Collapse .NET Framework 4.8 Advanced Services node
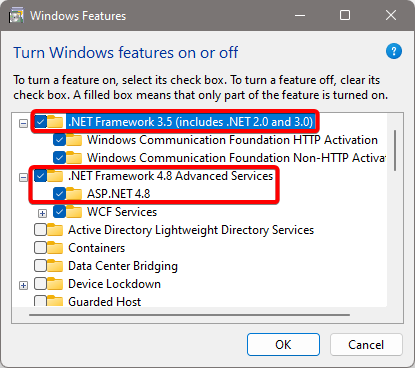Screen dimensions: 415x368 [23, 177]
